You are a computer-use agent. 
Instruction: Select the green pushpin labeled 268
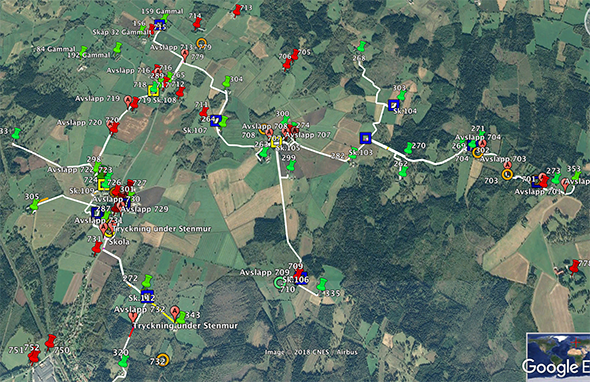(x=361, y=47)
